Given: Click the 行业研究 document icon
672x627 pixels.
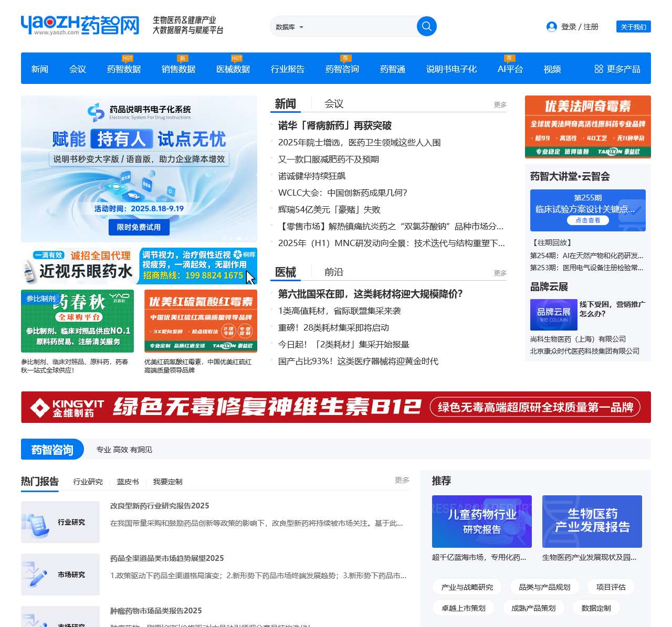Looking at the screenshot, I should pyautogui.click(x=37, y=521).
